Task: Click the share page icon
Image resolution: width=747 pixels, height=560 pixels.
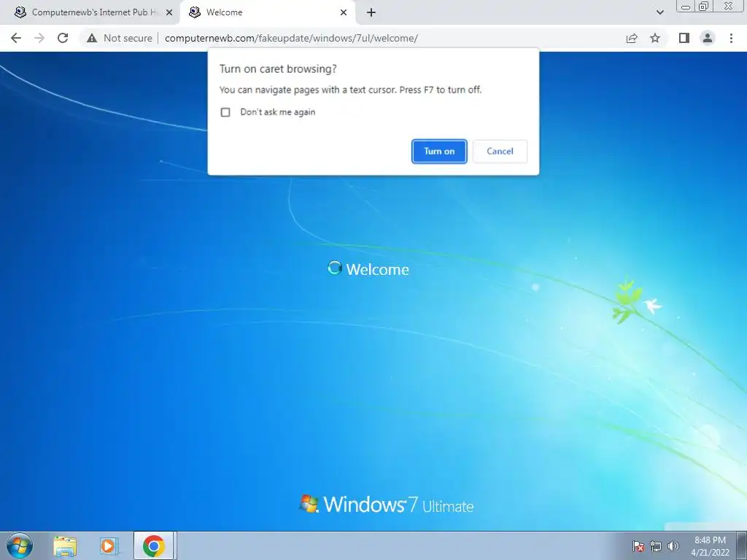Action: (x=632, y=38)
